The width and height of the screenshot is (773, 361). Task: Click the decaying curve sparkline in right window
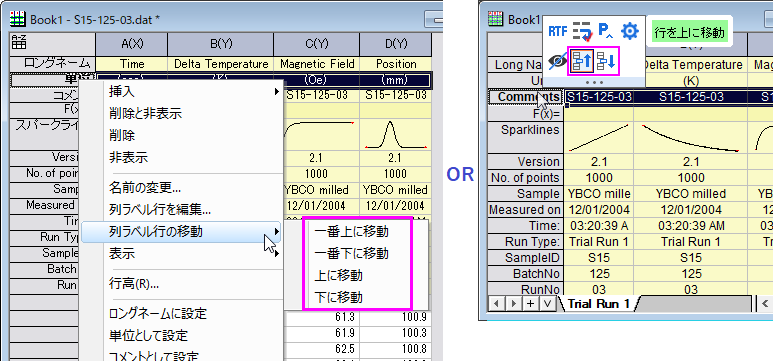point(691,137)
